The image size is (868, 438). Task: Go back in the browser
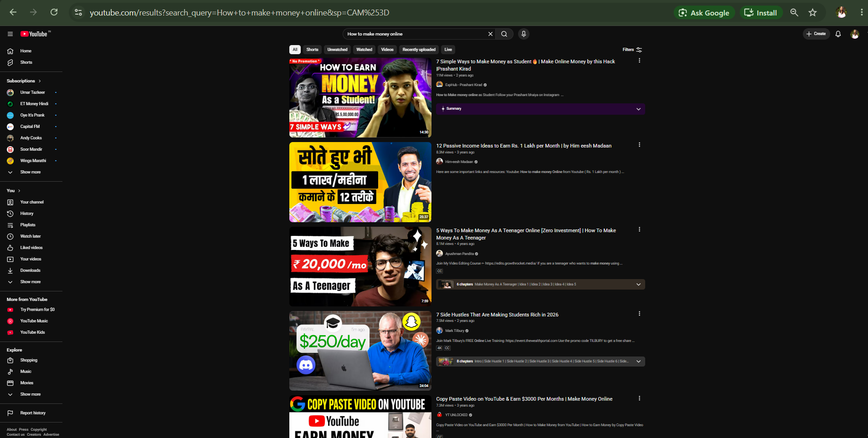[13, 12]
